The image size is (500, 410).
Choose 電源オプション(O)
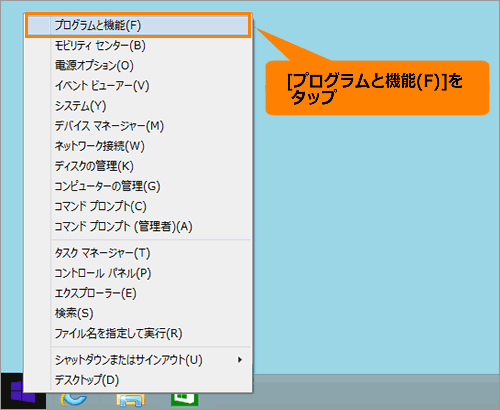(138, 65)
